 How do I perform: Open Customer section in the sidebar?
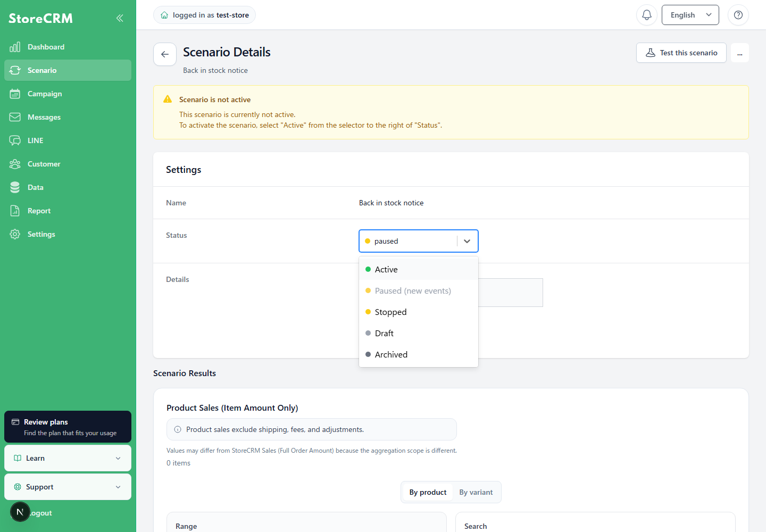(x=68, y=164)
